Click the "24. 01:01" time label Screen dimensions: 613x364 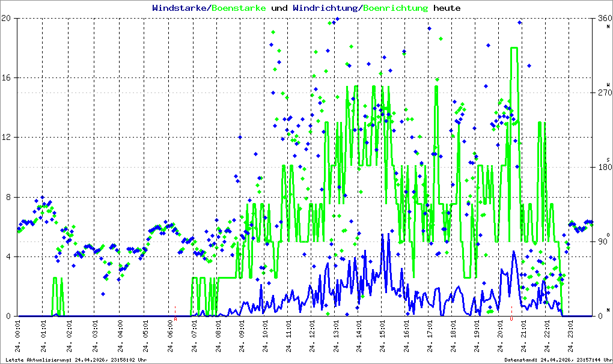click(x=43, y=336)
